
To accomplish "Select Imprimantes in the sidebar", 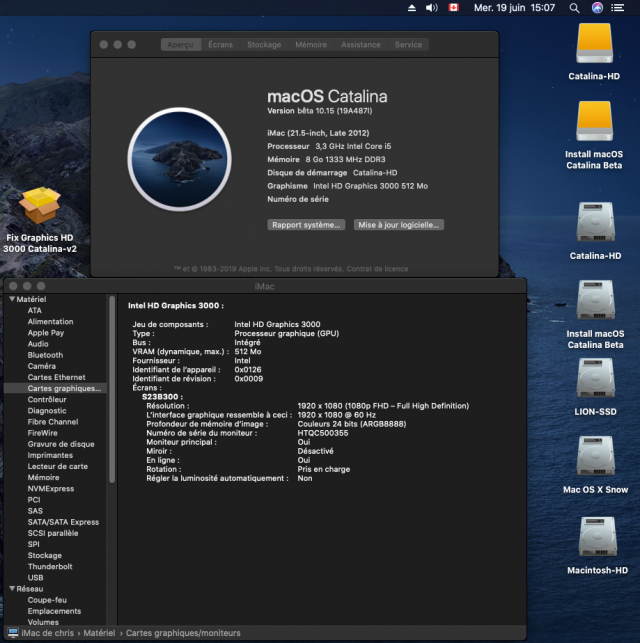I will click(x=50, y=455).
